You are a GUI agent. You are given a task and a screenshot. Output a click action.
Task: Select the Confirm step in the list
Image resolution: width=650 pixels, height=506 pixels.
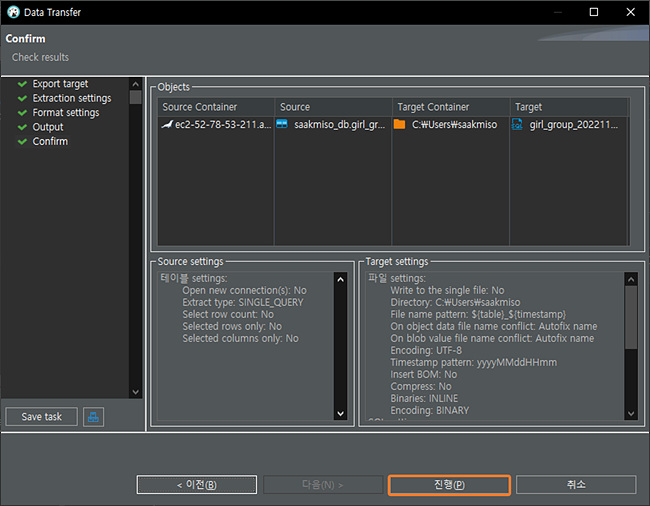(50, 141)
